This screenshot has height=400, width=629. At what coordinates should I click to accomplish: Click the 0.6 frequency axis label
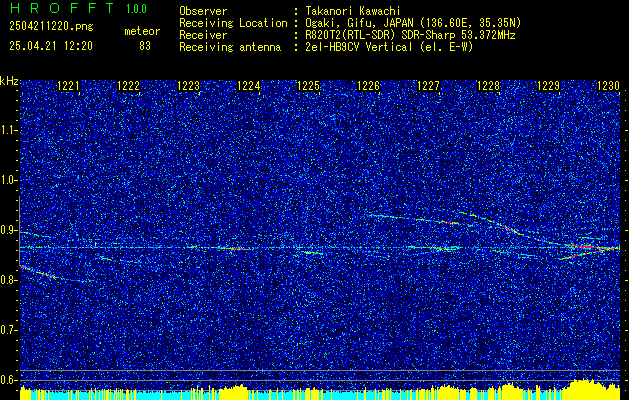tap(9, 380)
